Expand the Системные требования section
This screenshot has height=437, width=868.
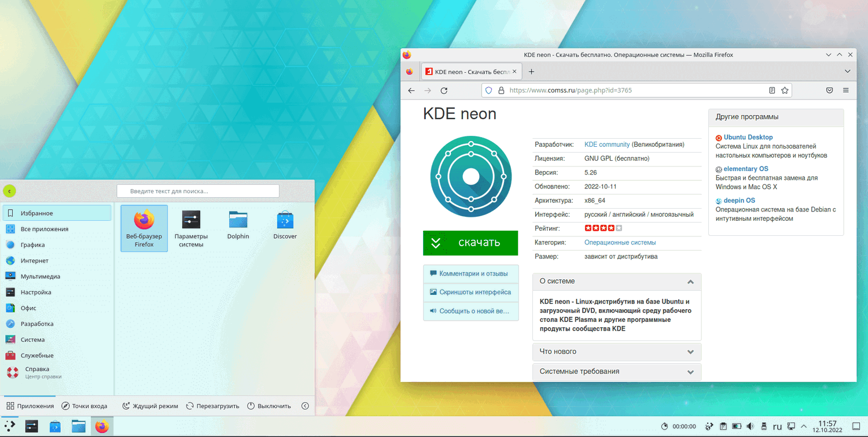pyautogui.click(x=617, y=372)
